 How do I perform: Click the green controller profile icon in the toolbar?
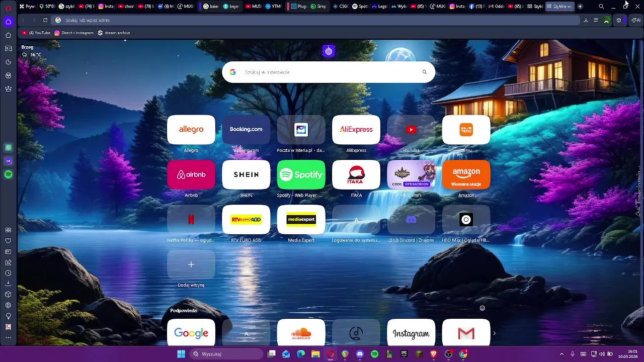[606, 20]
